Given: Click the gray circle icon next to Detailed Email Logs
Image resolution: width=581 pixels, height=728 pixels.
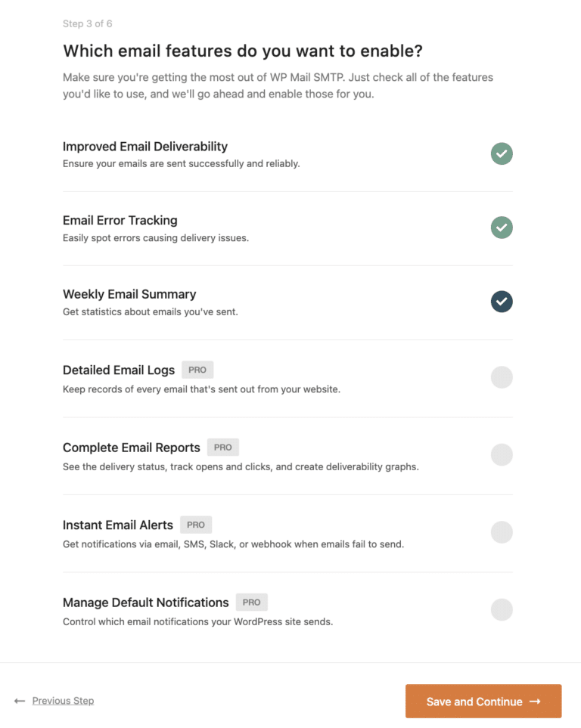Looking at the screenshot, I should point(502,376).
